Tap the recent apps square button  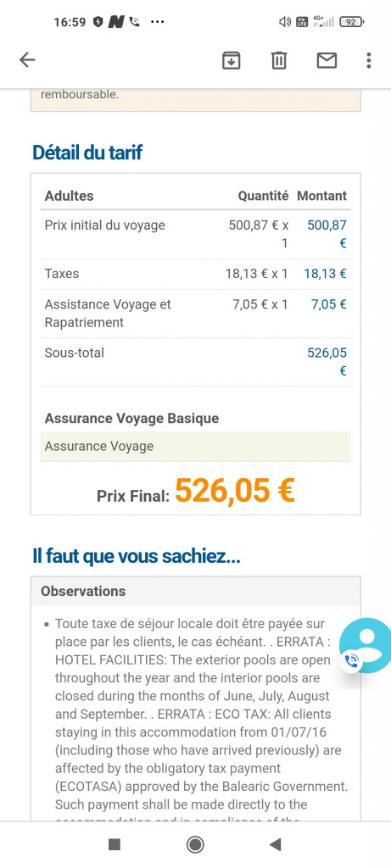(115, 844)
